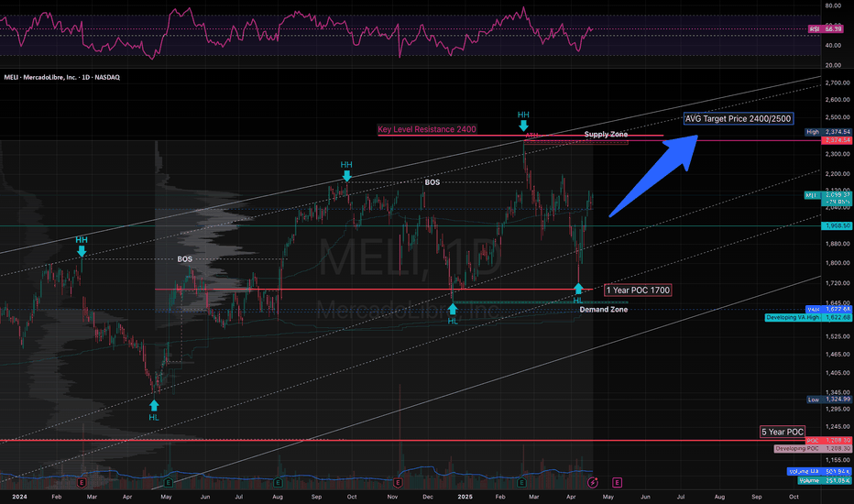Select the HH arrow marker at the all-time high

[523, 126]
